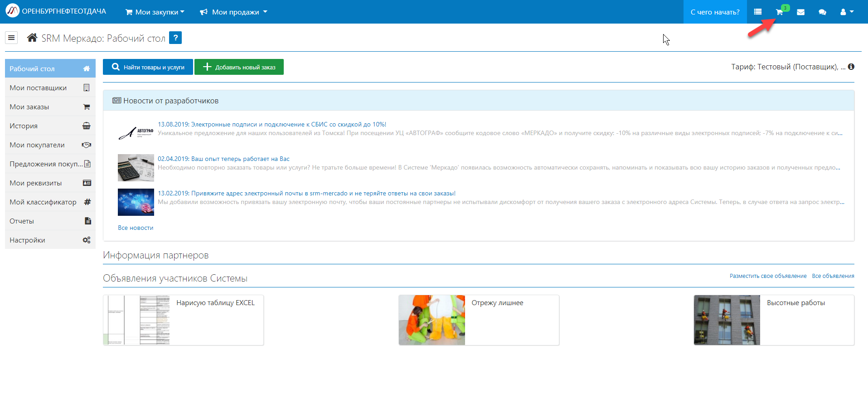Image resolution: width=868 pixels, height=418 pixels.
Task: Open the shopping cart icon in header
Action: click(779, 12)
